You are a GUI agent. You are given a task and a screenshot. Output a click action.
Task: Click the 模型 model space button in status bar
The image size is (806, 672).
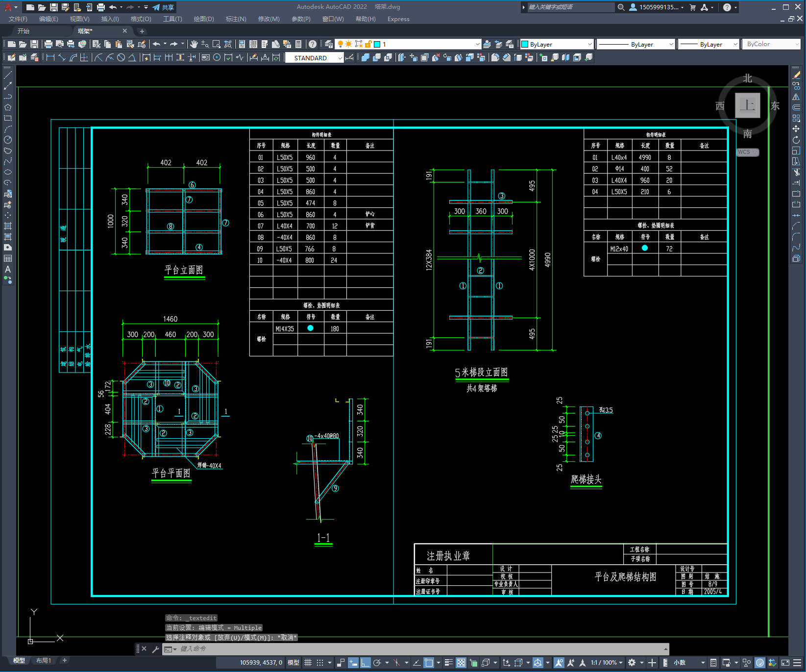click(x=293, y=663)
